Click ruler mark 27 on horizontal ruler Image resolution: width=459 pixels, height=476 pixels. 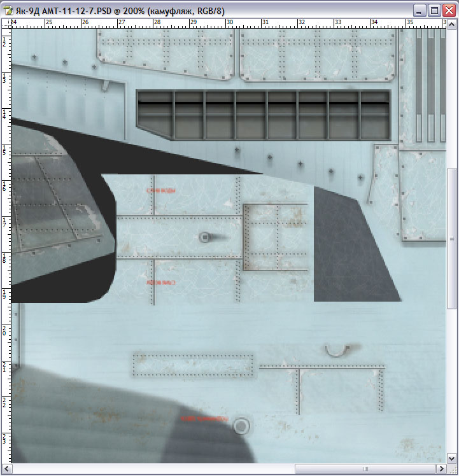point(122,22)
